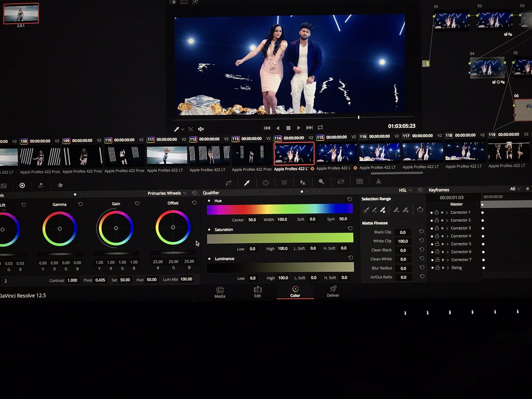This screenshot has height=399, width=532.
Task: Stop playback in the viewer
Action: point(288,128)
